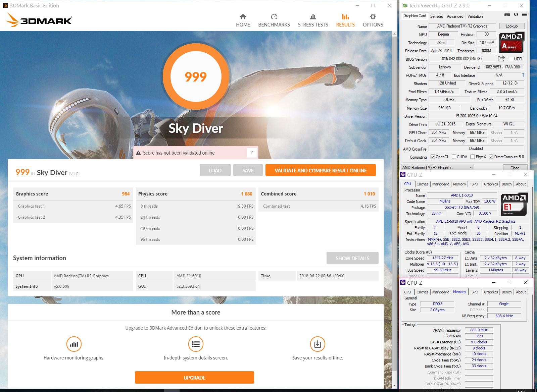Click the Combined score 1 010 header

coord(318,194)
